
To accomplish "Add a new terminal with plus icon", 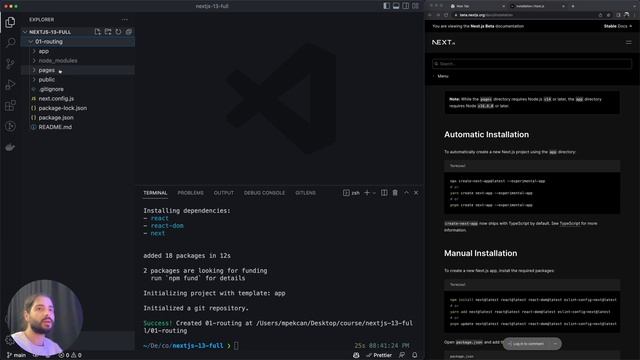I will 367,193.
